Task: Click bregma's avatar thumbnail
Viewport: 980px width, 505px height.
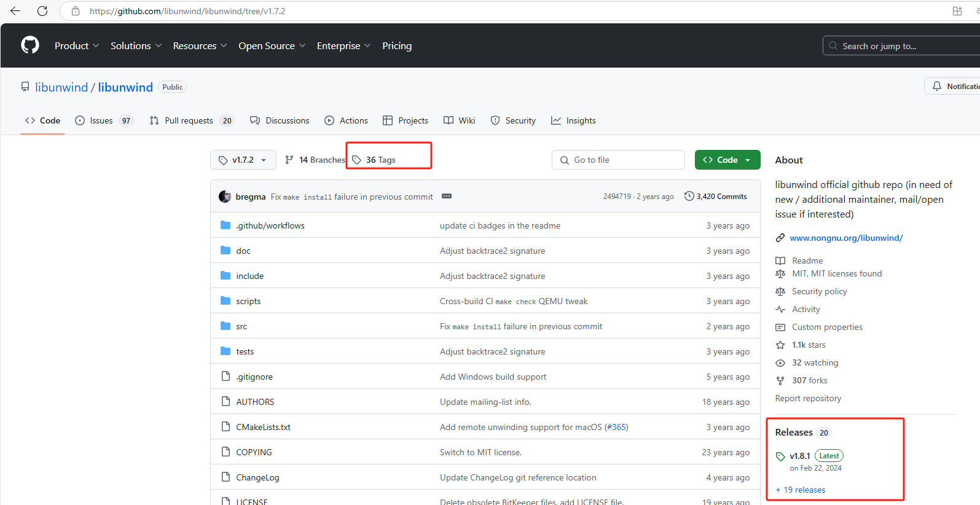Action: pos(224,197)
